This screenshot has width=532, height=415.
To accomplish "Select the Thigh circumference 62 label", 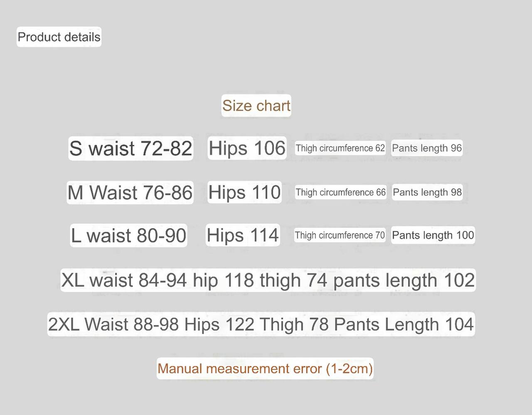I will (340, 148).
